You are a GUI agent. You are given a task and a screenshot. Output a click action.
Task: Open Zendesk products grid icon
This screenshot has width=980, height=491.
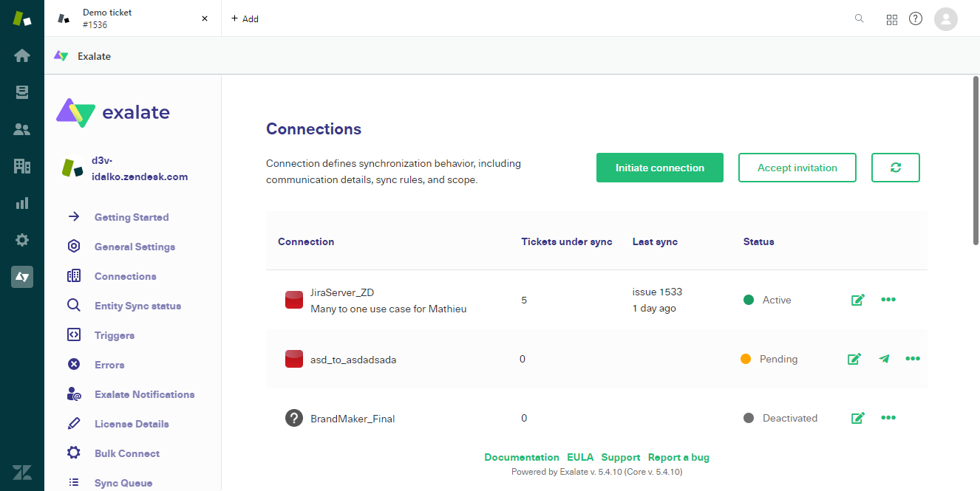click(892, 19)
